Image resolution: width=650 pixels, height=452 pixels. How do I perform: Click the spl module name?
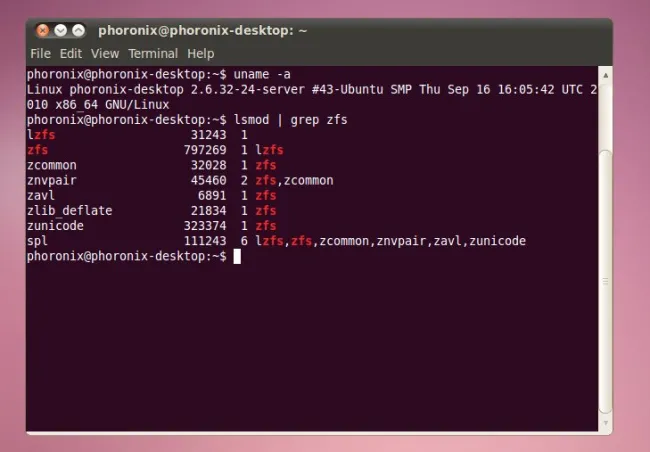(37, 241)
